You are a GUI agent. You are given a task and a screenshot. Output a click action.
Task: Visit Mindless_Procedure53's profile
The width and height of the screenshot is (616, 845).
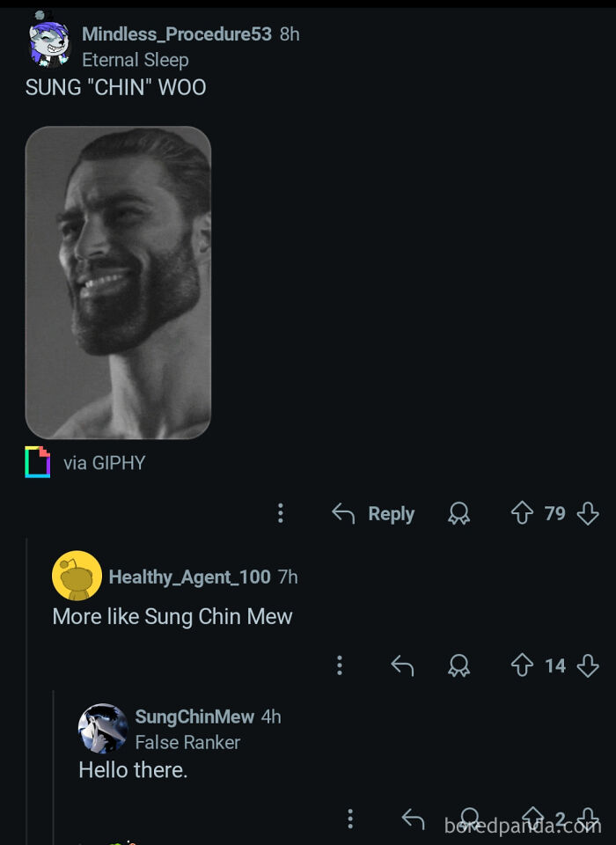tap(164, 35)
